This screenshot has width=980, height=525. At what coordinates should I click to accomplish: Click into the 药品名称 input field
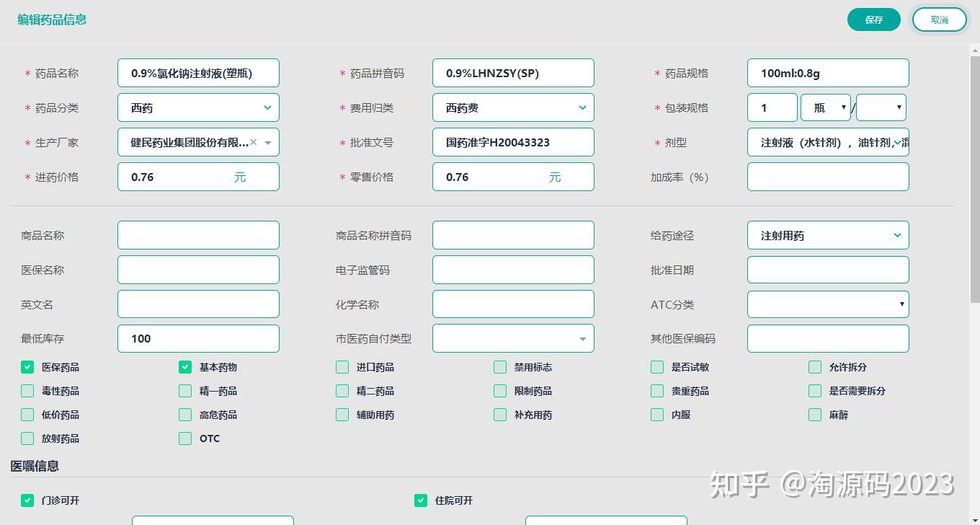pyautogui.click(x=198, y=72)
